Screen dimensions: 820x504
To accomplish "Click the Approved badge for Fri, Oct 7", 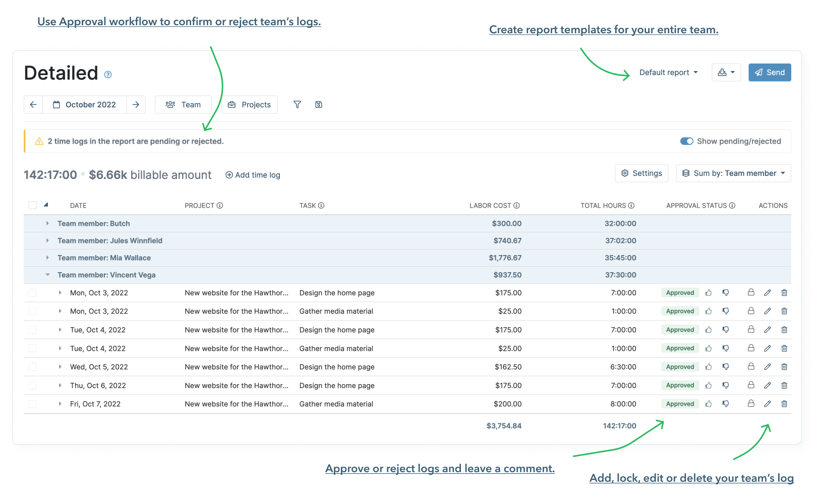I will (680, 404).
